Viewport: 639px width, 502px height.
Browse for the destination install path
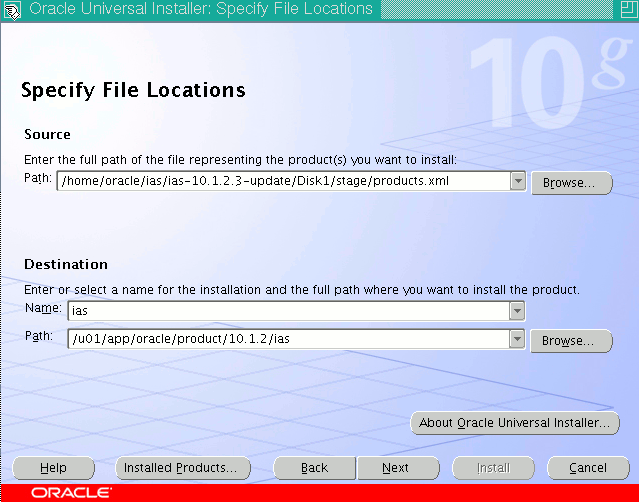[x=571, y=341]
